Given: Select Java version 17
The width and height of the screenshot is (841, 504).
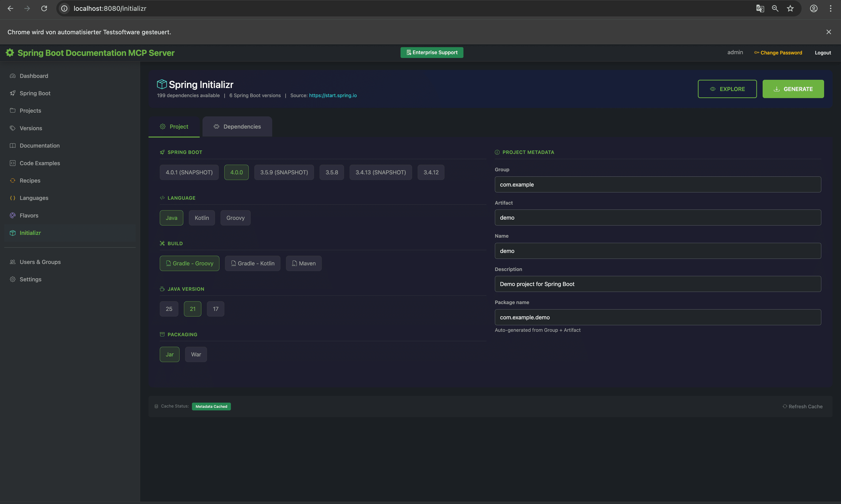Looking at the screenshot, I should [215, 309].
